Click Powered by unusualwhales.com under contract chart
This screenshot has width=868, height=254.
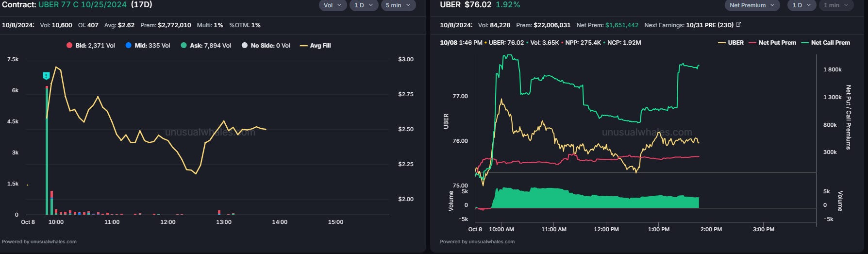point(39,241)
